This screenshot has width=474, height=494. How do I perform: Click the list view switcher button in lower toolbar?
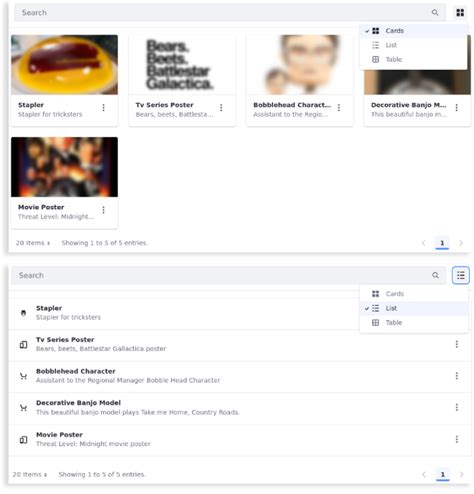click(461, 275)
